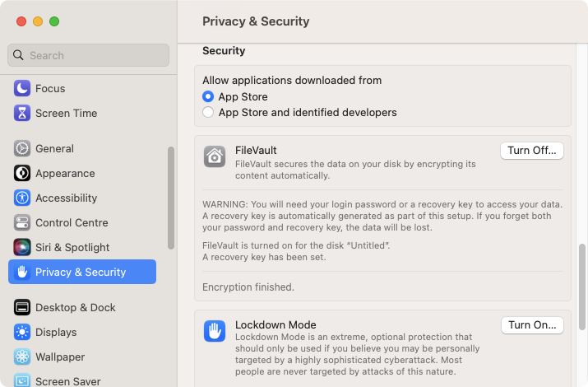Open the Displays sun icon
Screen dimensions: 588x387
click(22, 332)
